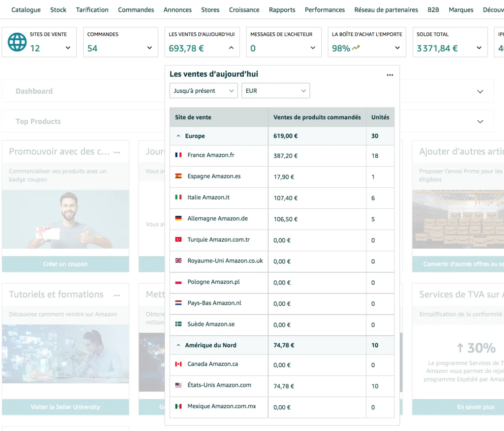Screen dimensions: 504x431
Task: Open Espagne Amazon.es marketplace link
Action: (214, 176)
